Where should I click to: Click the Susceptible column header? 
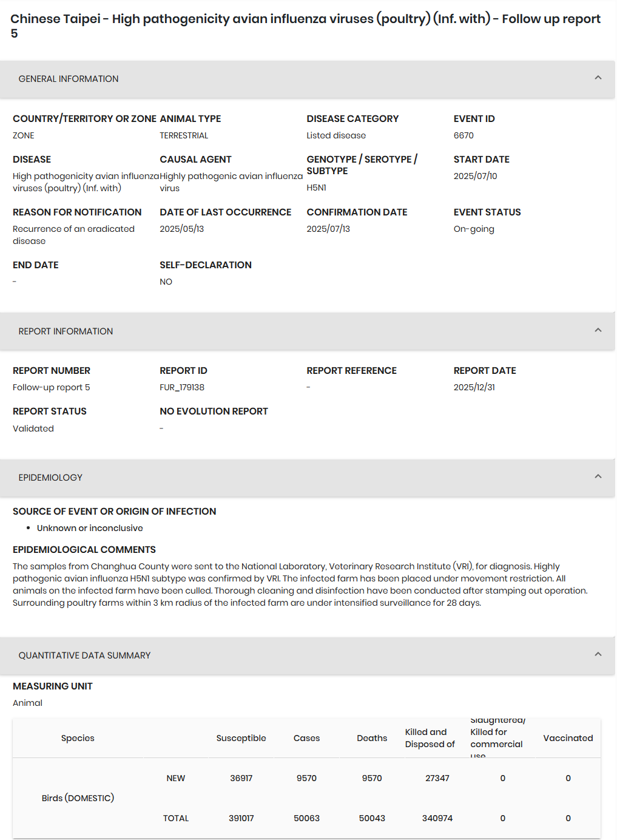tap(241, 738)
